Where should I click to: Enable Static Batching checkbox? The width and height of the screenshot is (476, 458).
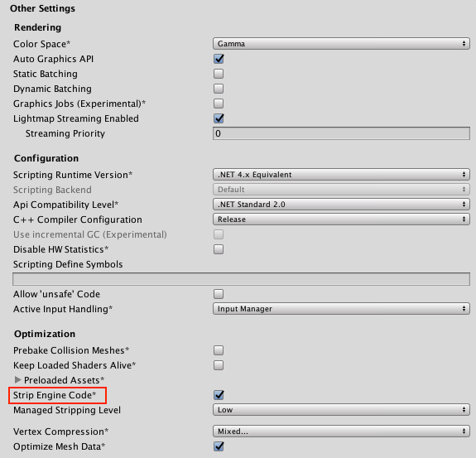(x=219, y=74)
